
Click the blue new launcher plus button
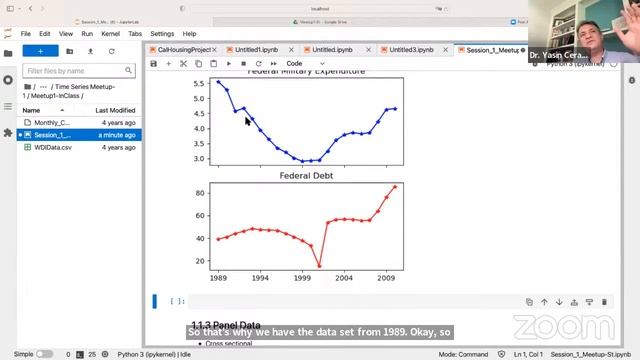pos(40,51)
